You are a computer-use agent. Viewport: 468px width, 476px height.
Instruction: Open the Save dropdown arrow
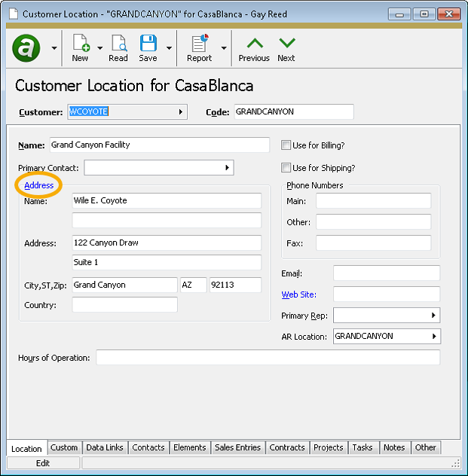169,48
